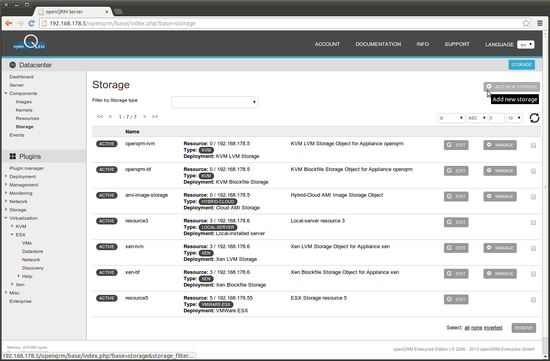Go to next page with > link
The width and height of the screenshot is (550, 361).
[145, 116]
